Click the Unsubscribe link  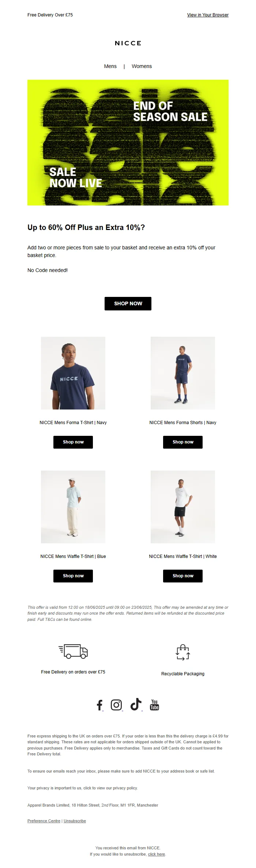pos(75,821)
